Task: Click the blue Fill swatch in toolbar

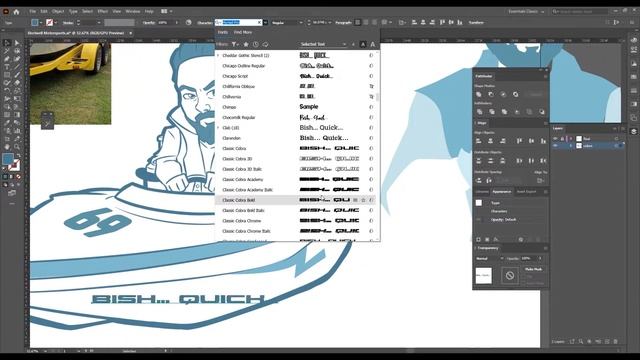Action: coord(8,159)
